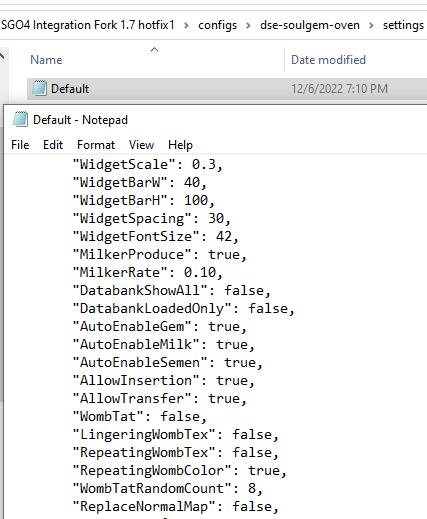Open the SGO4 Integration Fork breadcrumb folder
The width and height of the screenshot is (427, 519).
(x=87, y=25)
